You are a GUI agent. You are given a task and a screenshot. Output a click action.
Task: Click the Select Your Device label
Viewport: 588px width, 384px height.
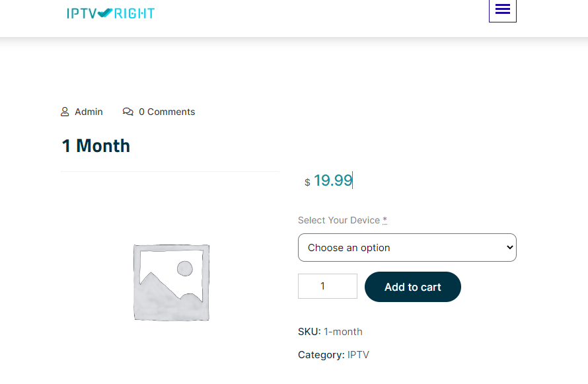pyautogui.click(x=338, y=220)
